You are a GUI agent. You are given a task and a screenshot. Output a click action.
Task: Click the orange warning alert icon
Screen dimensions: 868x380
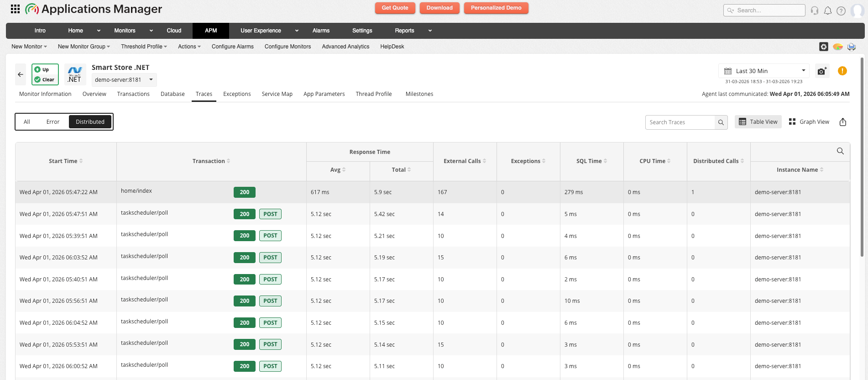(x=842, y=71)
